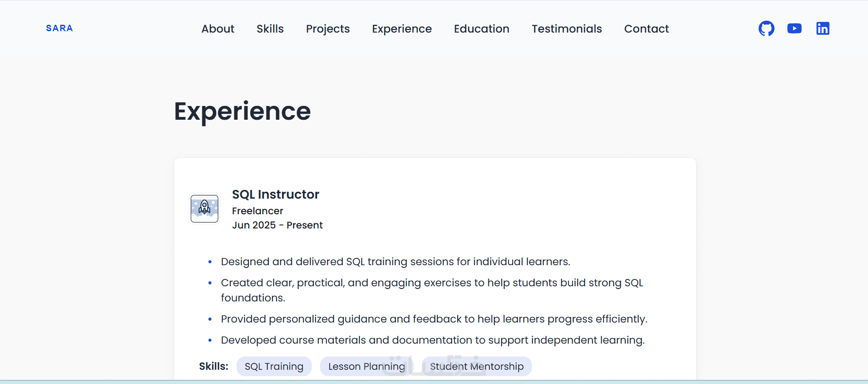Screen dimensions: 868x384
Task: Click the Student Mentorship skill tag
Action: (476, 366)
